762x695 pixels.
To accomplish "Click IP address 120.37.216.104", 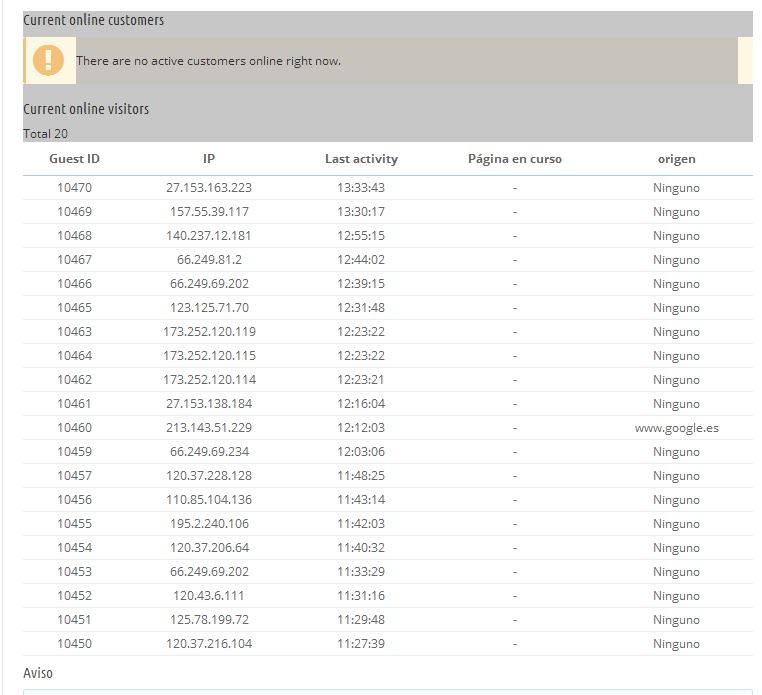I will (209, 643).
